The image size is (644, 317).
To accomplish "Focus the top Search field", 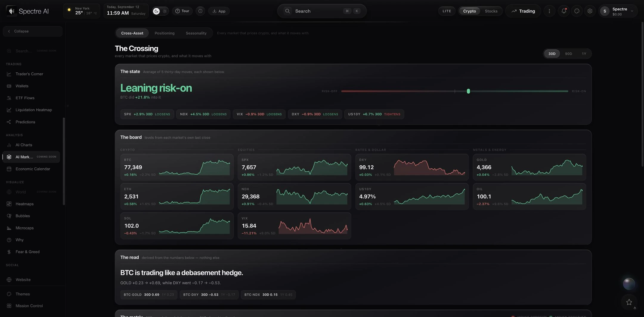I will click(x=322, y=11).
